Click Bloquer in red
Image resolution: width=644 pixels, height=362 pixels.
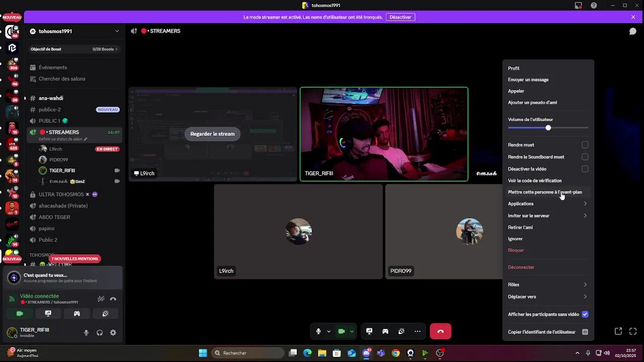[548, 250]
